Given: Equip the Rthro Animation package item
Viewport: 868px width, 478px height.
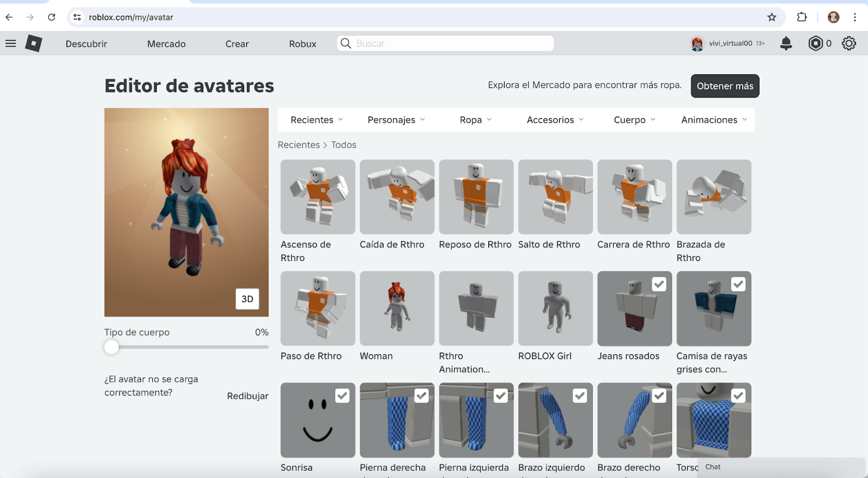Looking at the screenshot, I should click(x=476, y=308).
